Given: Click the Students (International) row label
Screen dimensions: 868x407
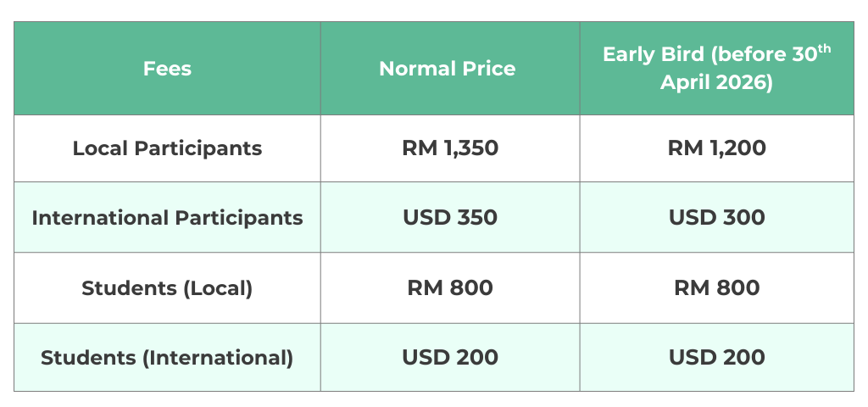Looking at the screenshot, I should coord(167,357).
